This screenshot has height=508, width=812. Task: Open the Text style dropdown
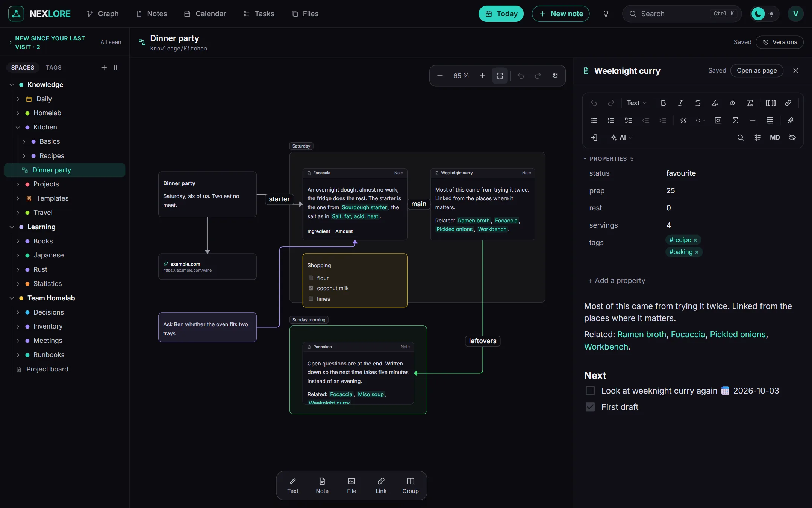pos(636,103)
